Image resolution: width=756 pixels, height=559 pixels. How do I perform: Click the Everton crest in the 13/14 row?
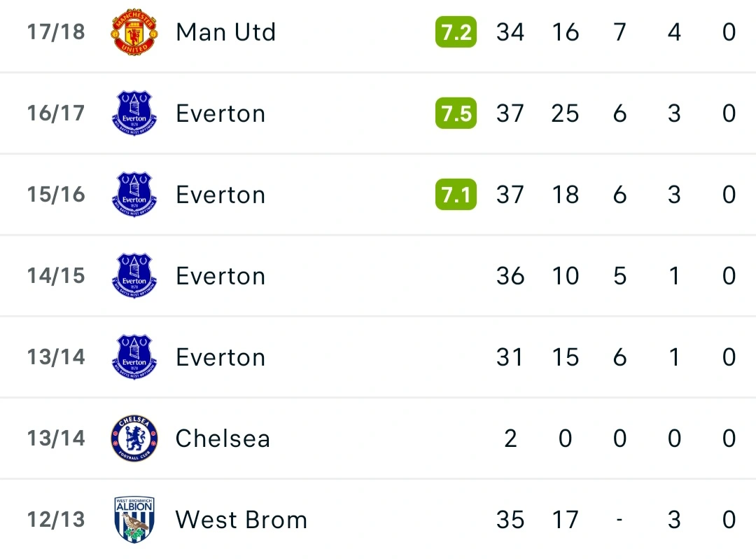click(134, 357)
